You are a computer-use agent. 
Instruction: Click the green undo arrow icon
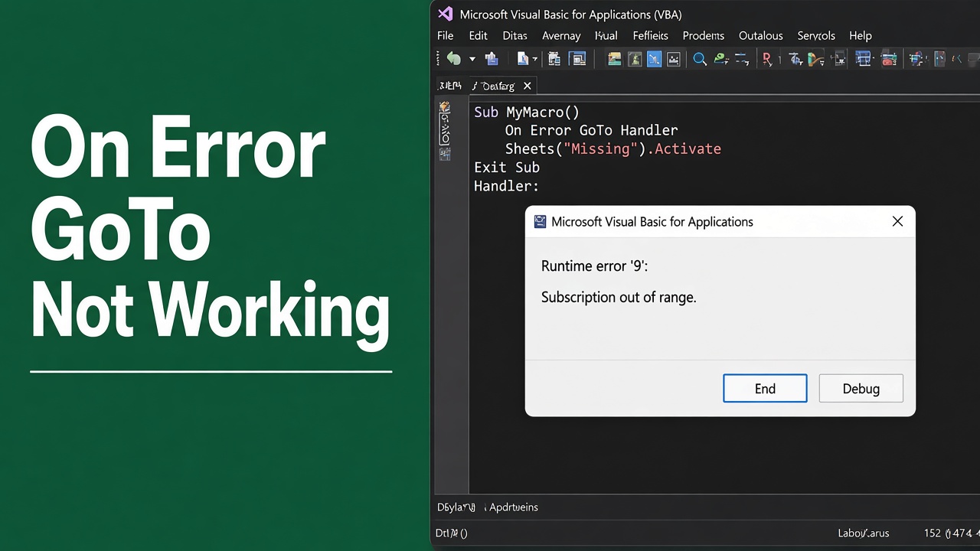(x=454, y=59)
